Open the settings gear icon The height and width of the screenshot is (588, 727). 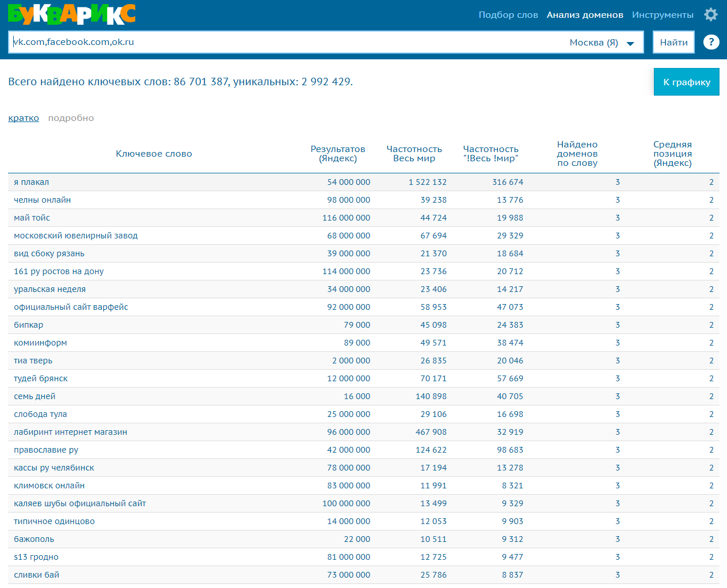pos(711,14)
